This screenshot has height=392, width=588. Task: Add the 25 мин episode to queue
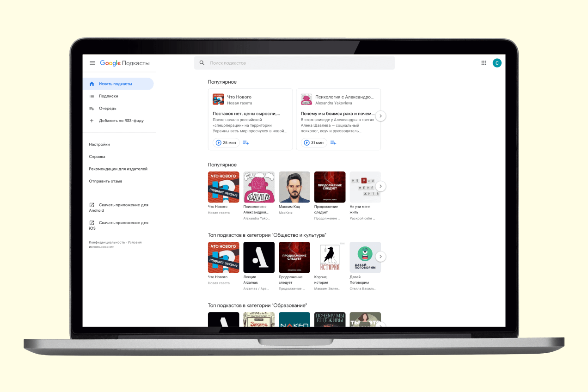(246, 143)
